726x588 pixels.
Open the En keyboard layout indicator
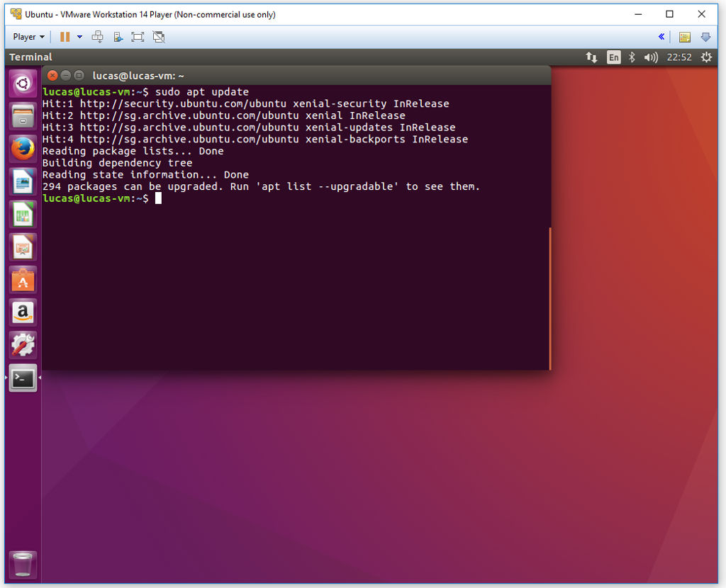click(613, 57)
